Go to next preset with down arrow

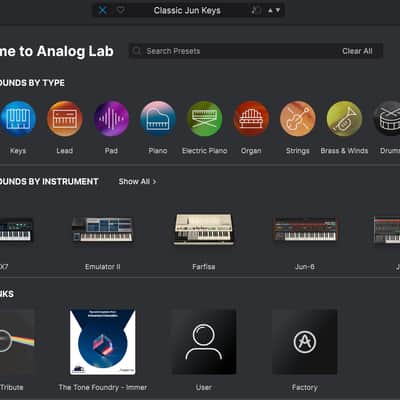pos(278,11)
